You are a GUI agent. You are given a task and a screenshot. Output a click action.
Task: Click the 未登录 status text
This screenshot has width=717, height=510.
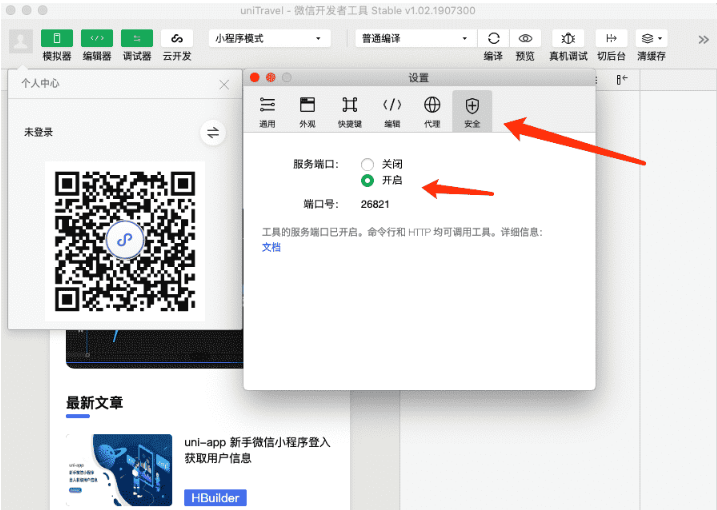click(38, 133)
